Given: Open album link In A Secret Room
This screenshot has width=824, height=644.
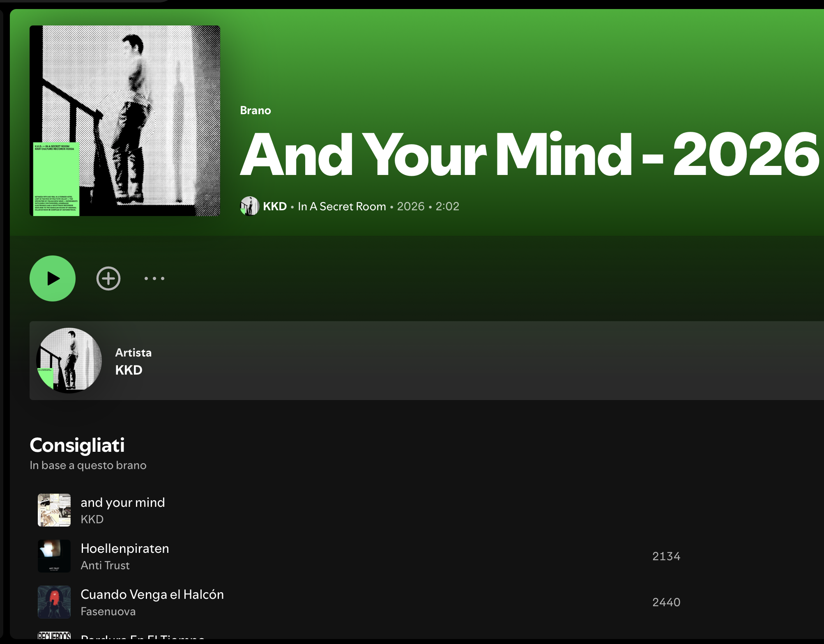Looking at the screenshot, I should pyautogui.click(x=342, y=206).
